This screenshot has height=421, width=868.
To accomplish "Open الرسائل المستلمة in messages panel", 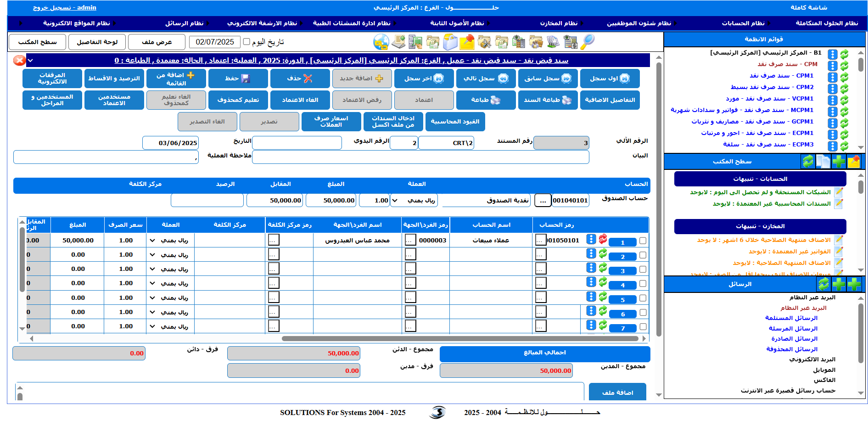I will click(791, 318).
